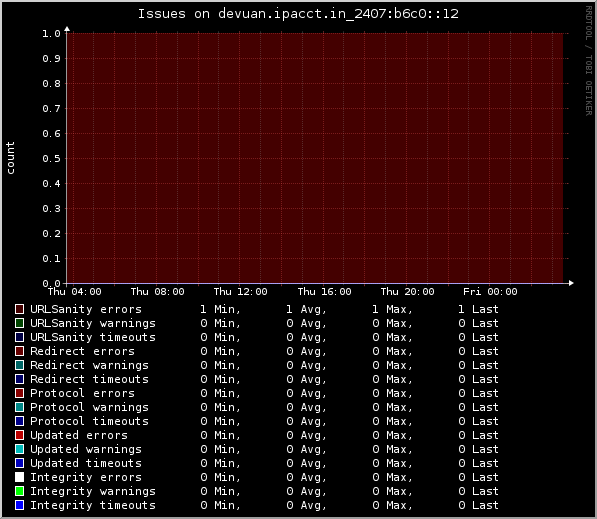Click the graph title text
This screenshot has height=519, width=597.
[x=298, y=14]
